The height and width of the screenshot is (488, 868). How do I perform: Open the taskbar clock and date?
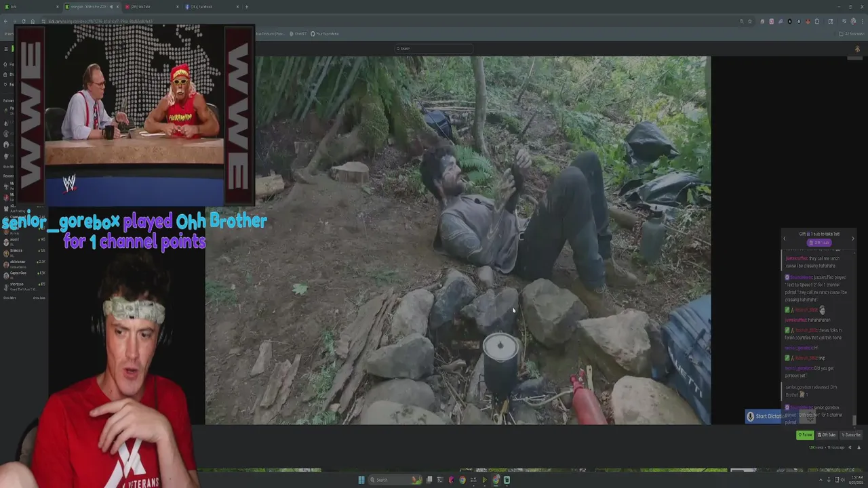pos(857,480)
